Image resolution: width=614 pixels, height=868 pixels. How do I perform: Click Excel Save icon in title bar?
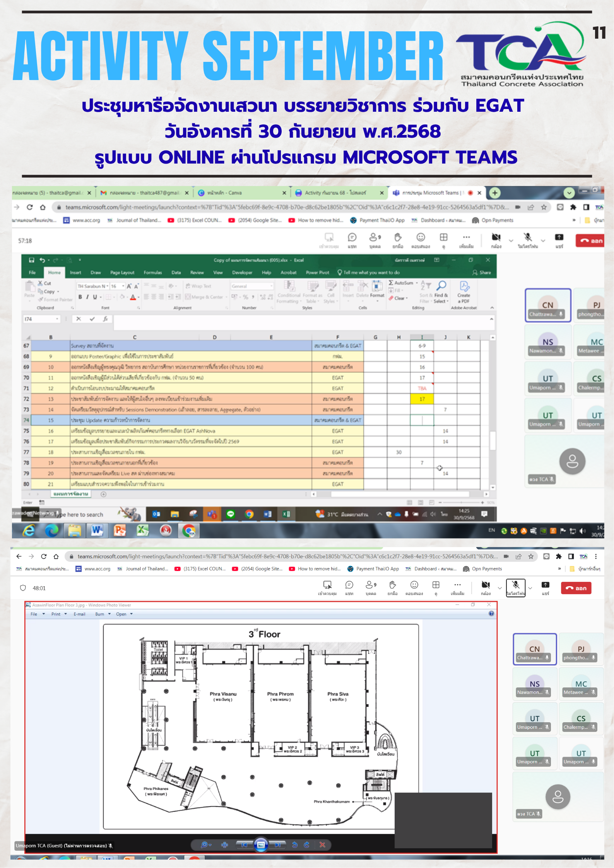click(32, 260)
